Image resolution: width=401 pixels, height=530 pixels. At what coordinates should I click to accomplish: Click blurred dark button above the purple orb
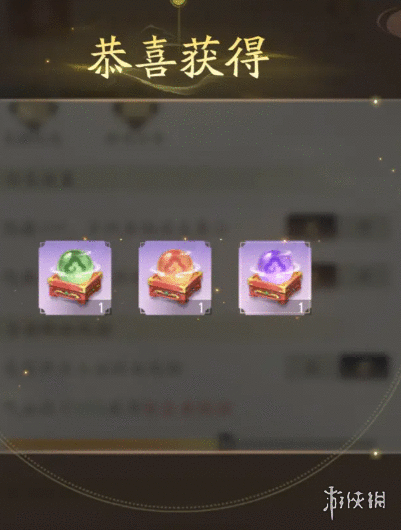pos(311,226)
